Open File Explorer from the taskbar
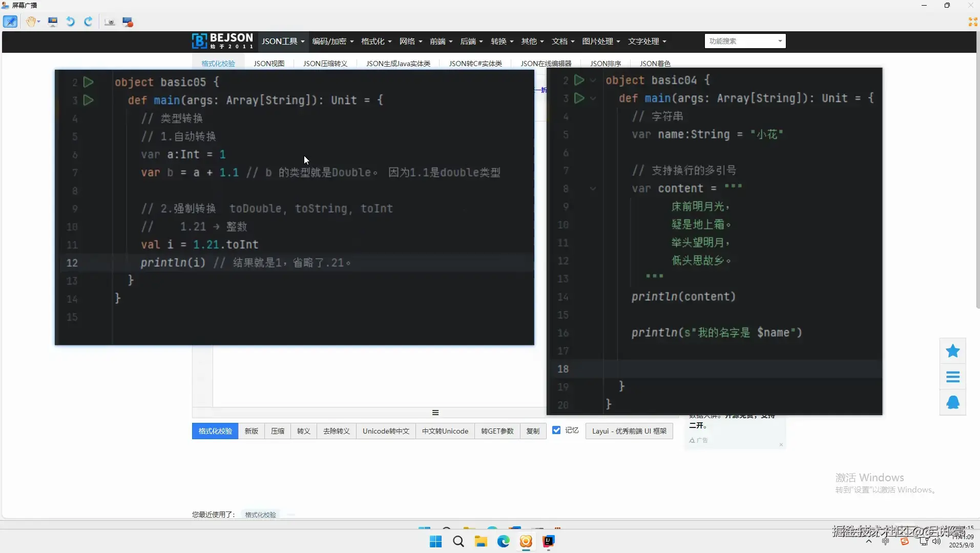Viewport: 980px width, 553px height. (481, 541)
